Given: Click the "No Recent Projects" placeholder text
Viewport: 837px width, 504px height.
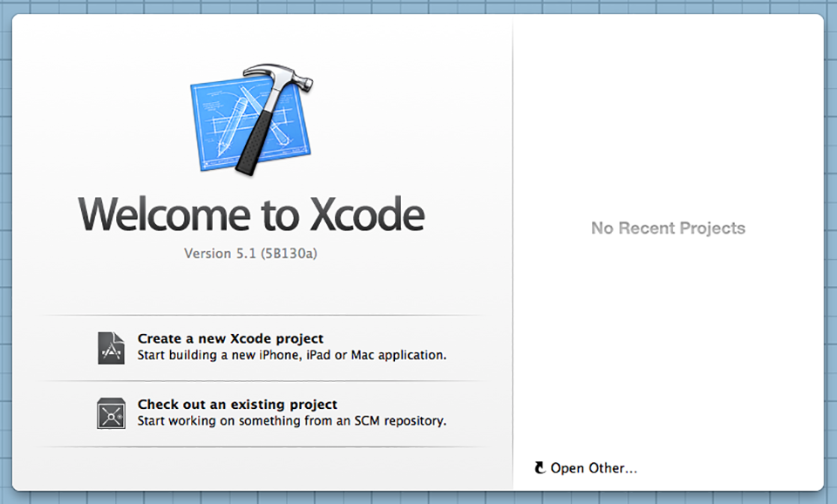Looking at the screenshot, I should tap(668, 228).
